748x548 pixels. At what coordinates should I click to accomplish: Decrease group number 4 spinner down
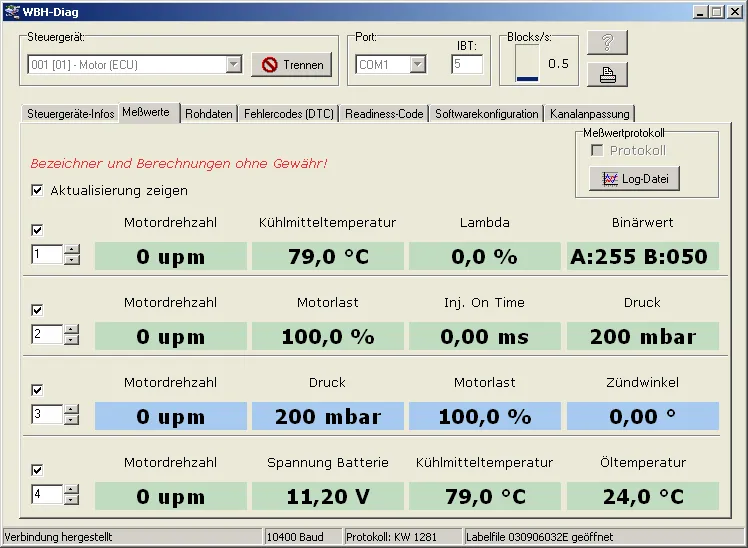72,499
